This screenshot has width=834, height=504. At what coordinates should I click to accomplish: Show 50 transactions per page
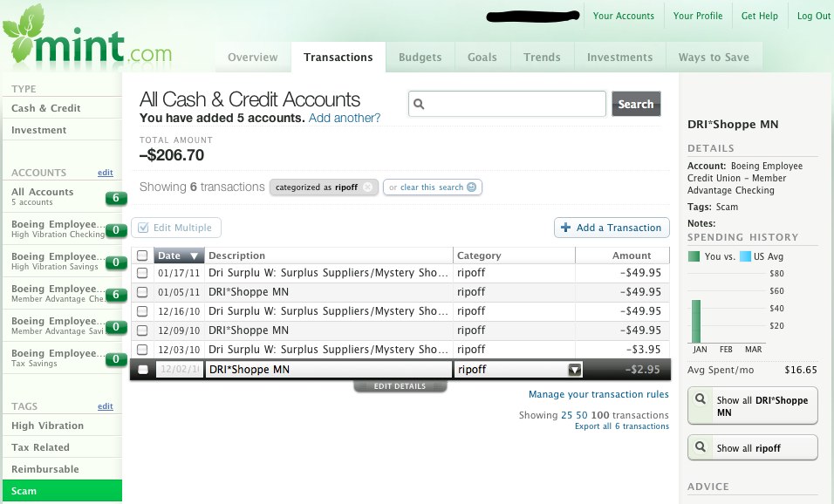click(x=582, y=415)
